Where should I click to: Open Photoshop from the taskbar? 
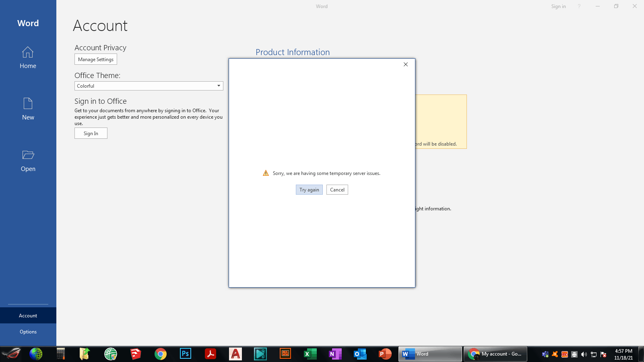tap(186, 354)
